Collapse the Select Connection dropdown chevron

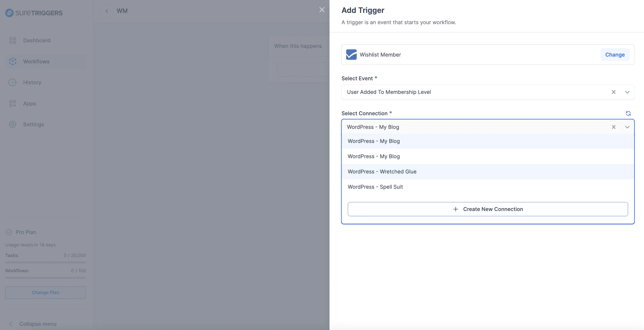point(627,127)
